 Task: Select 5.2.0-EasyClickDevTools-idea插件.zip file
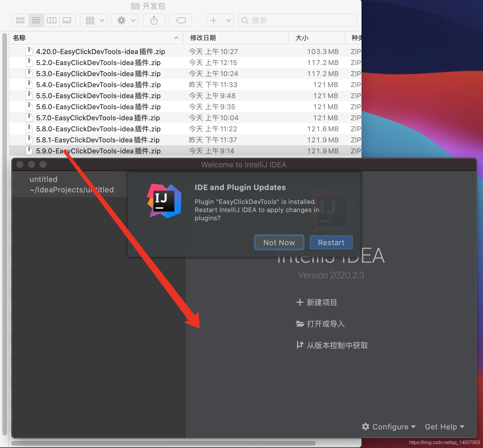(x=98, y=62)
